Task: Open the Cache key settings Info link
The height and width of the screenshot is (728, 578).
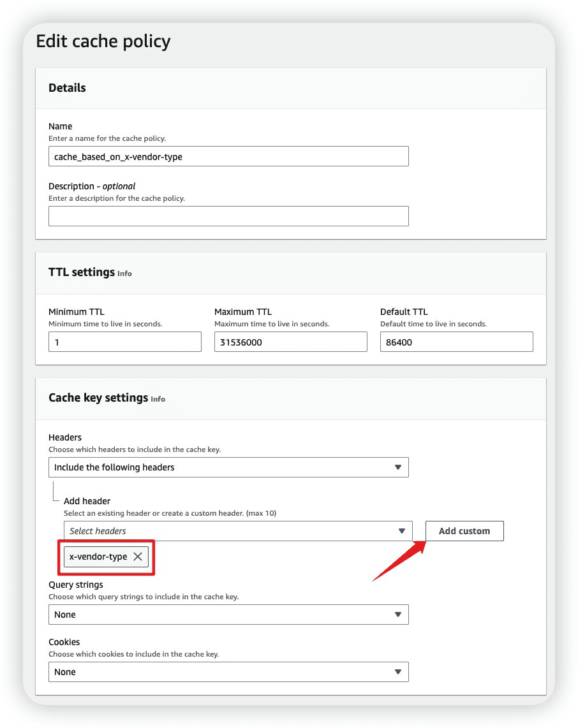Action: point(158,399)
